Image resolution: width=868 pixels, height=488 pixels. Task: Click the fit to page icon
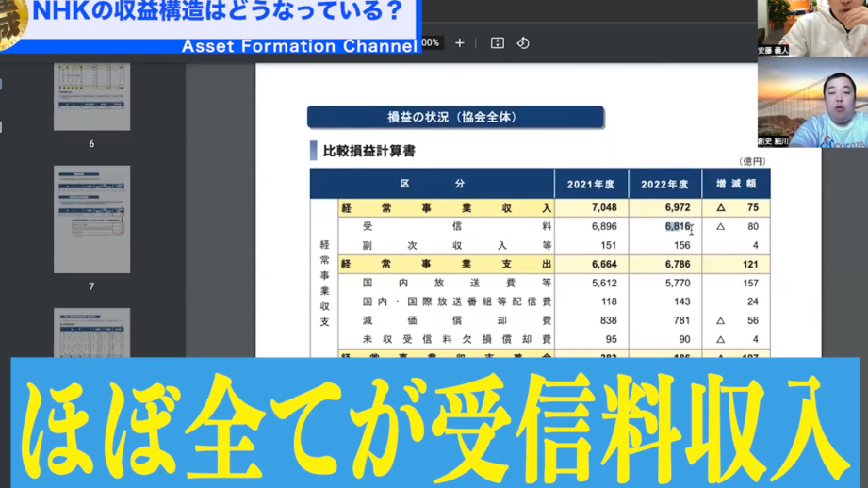(498, 43)
